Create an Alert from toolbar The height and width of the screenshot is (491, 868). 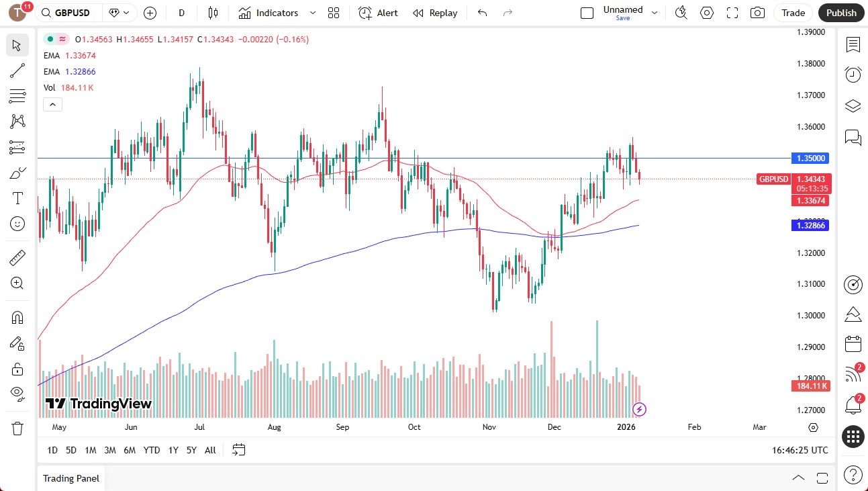(379, 13)
